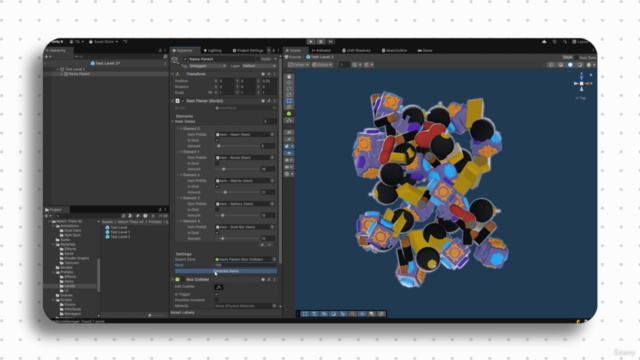Collapse the Item Placer component
Screen dimensions: 640x360
(x=172, y=101)
